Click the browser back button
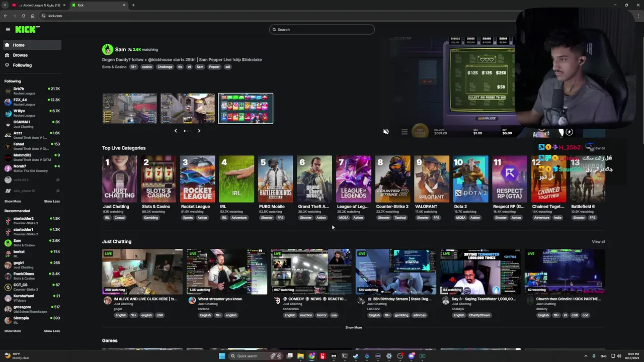 point(6,16)
